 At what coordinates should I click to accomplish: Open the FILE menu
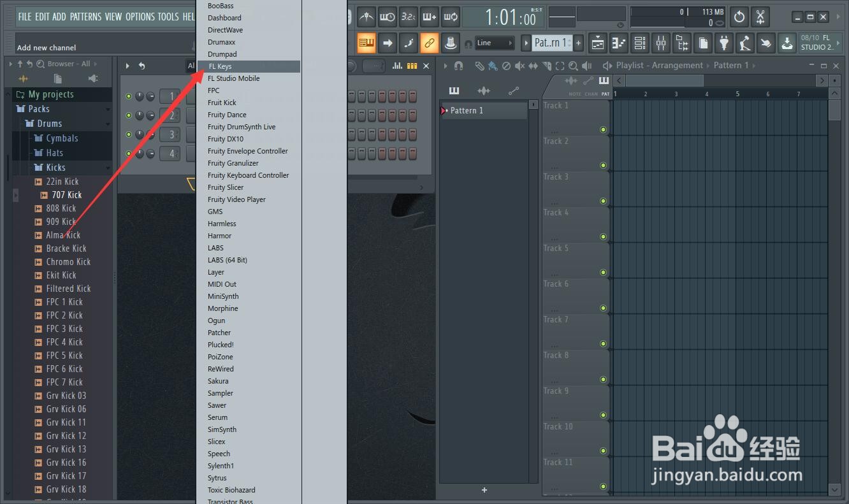[x=25, y=17]
